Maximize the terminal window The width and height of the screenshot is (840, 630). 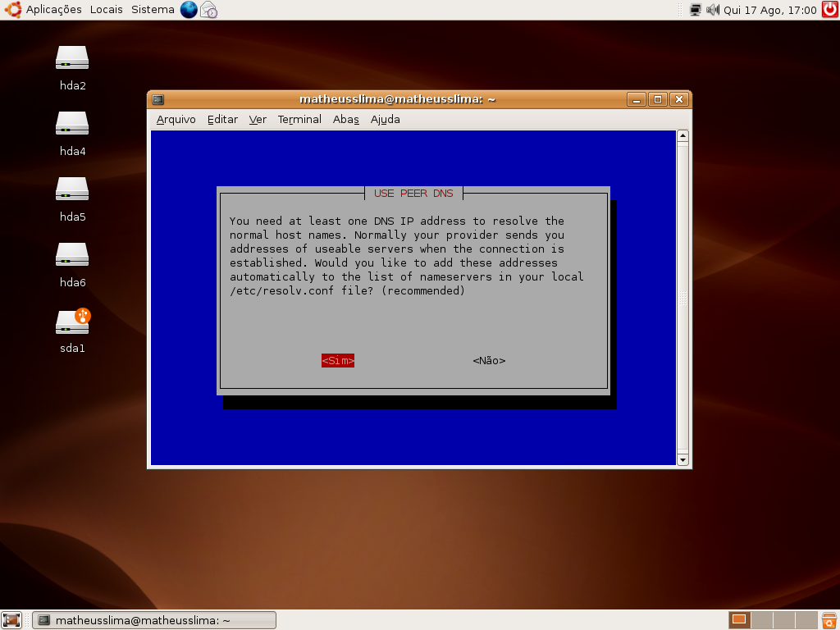tap(658, 99)
